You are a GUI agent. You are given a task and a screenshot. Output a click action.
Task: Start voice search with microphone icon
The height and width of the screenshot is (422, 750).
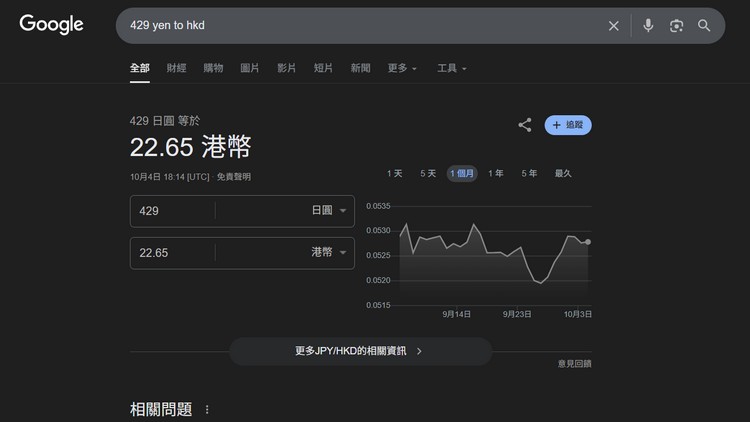(648, 26)
